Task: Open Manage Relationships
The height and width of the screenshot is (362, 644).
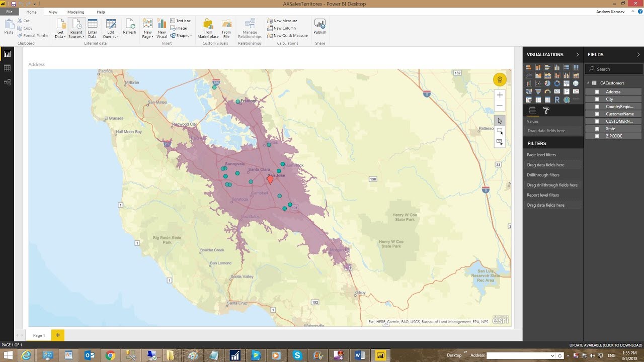Action: pyautogui.click(x=250, y=29)
